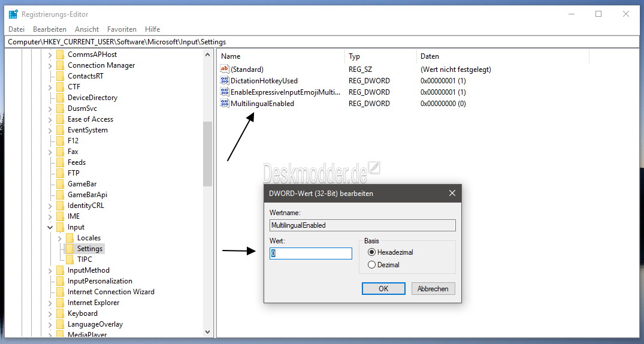Expand the Locales tree node
Screen dimensions: 644x344
click(59, 238)
